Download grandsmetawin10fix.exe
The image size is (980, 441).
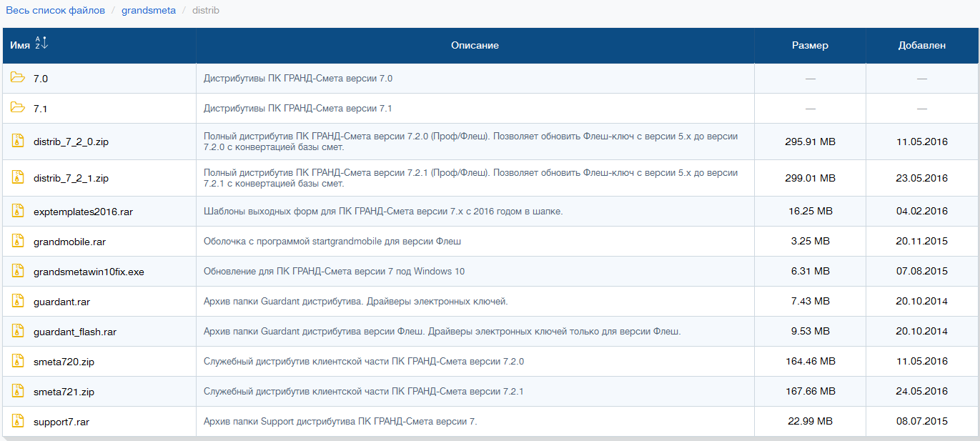(89, 272)
